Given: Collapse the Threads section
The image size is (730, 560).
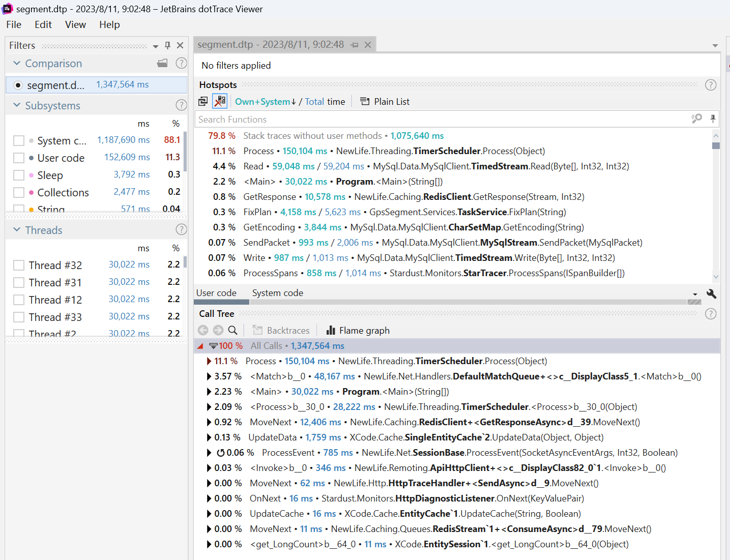Looking at the screenshot, I should pyautogui.click(x=17, y=229).
